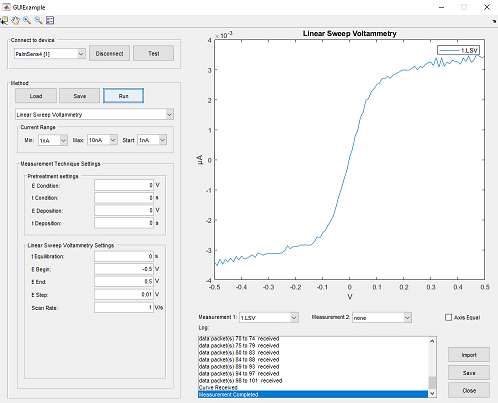Open the Measurement 2 dropdown
Viewport: 498px width, 403px height.
coord(382,318)
